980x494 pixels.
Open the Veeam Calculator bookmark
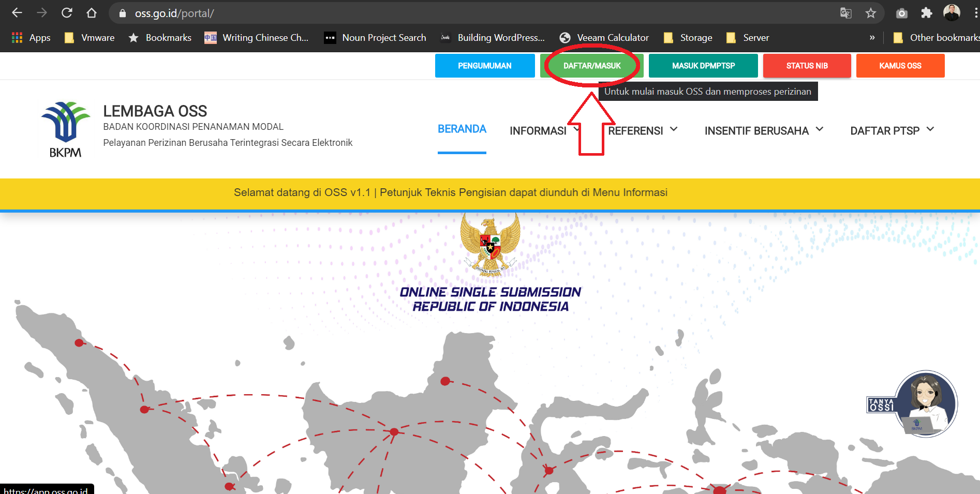pos(604,38)
